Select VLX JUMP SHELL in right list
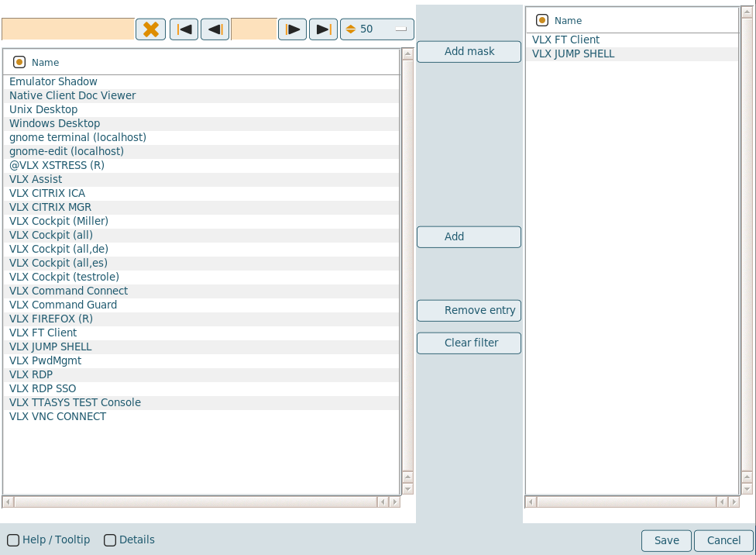756x555 pixels. 573,53
